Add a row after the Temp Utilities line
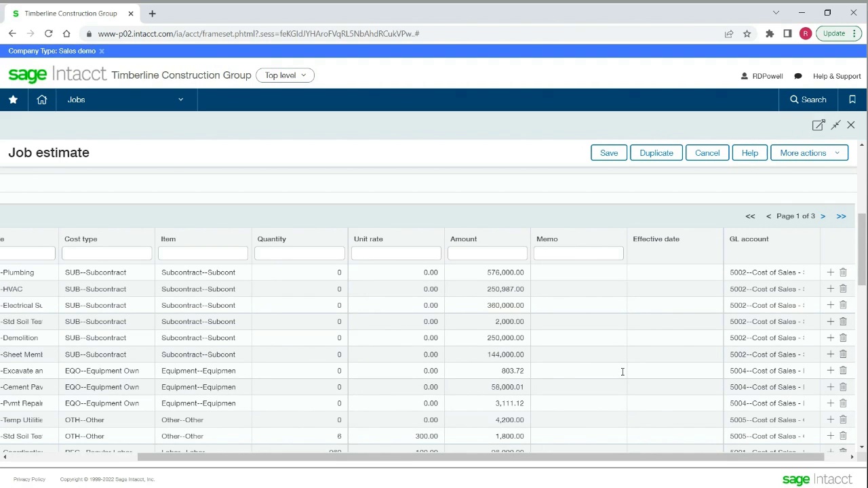The image size is (868, 488). [x=831, y=420]
